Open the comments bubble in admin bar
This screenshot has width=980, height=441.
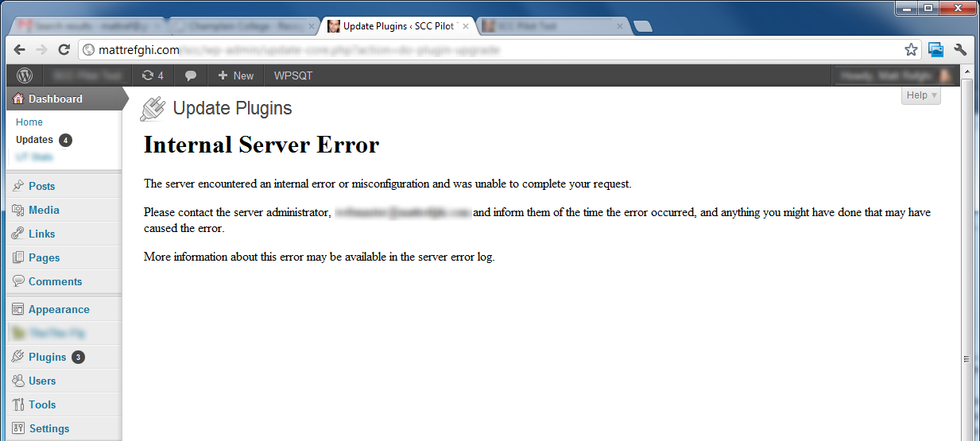pos(191,75)
